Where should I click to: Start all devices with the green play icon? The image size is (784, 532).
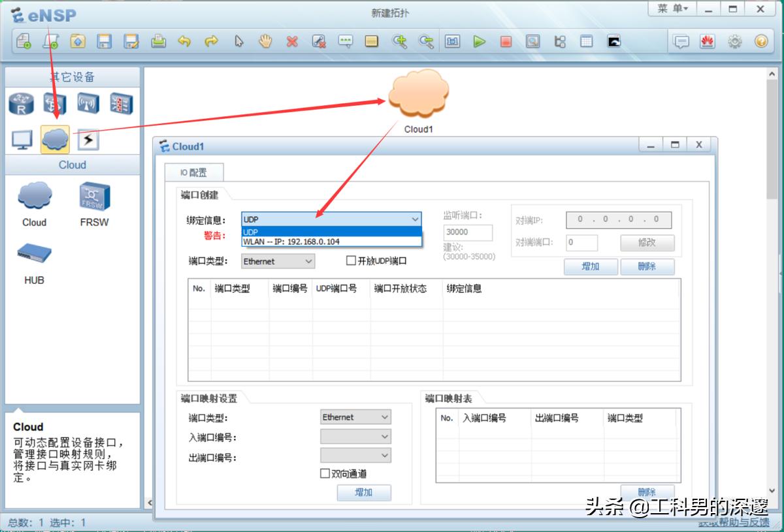pos(480,41)
